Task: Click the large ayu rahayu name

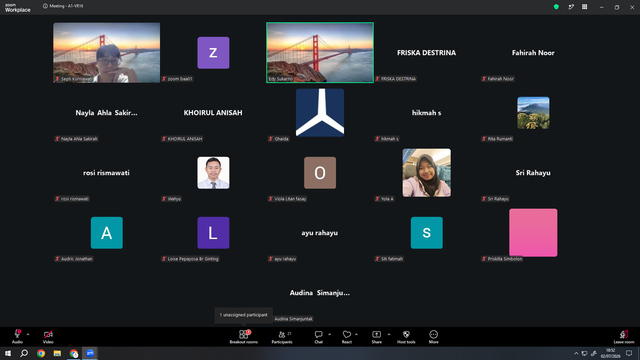Action: click(320, 233)
